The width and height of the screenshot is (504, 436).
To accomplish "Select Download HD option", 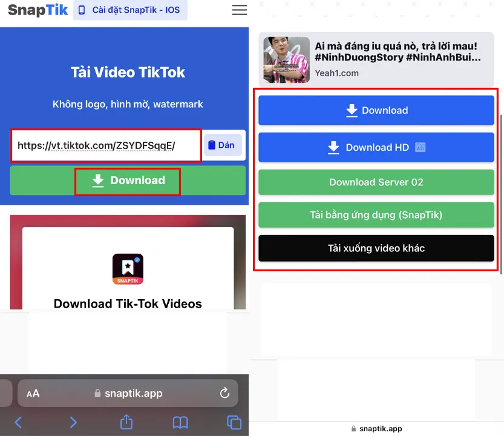I will click(x=376, y=147).
